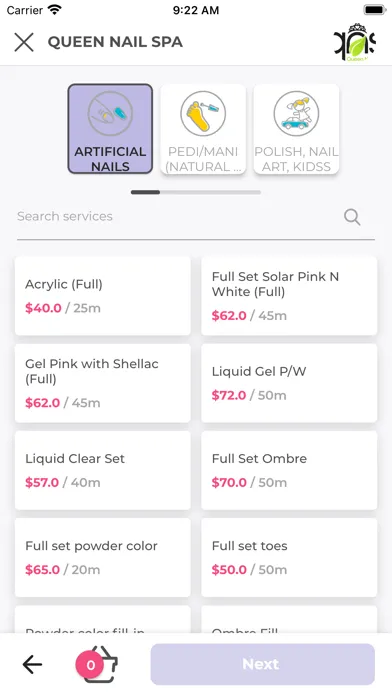Select the Acrylic (Full) service
Screen dimensions: 392x696
click(x=103, y=296)
